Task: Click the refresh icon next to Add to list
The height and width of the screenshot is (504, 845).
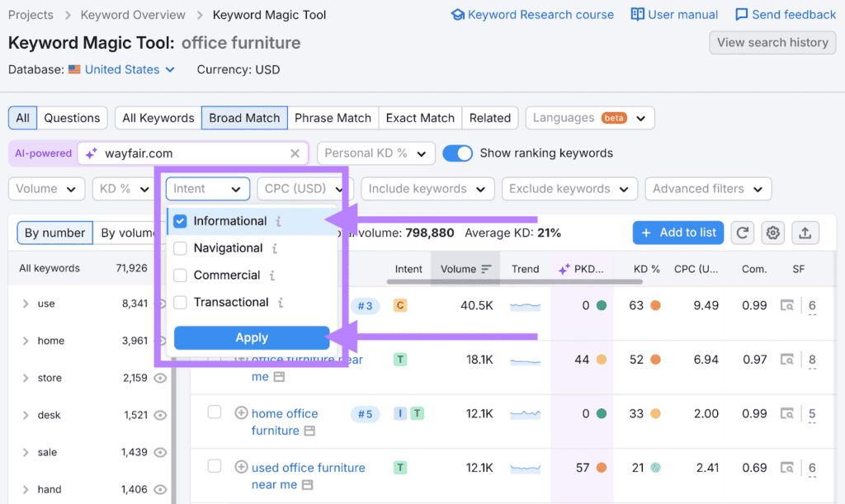Action: pos(743,233)
